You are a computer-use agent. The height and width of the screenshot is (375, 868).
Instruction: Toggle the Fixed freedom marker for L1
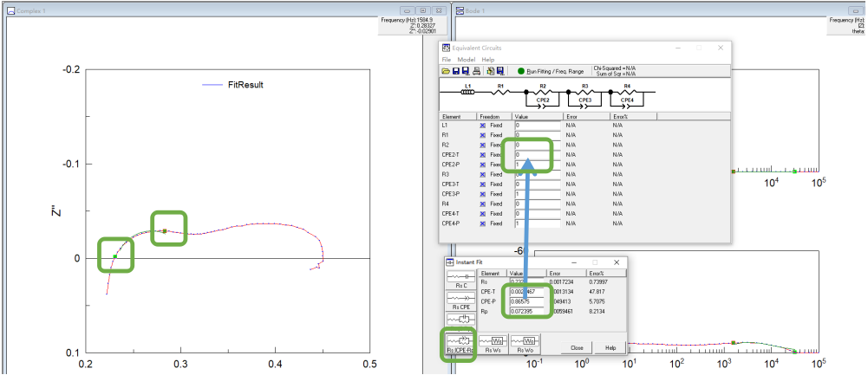click(483, 125)
